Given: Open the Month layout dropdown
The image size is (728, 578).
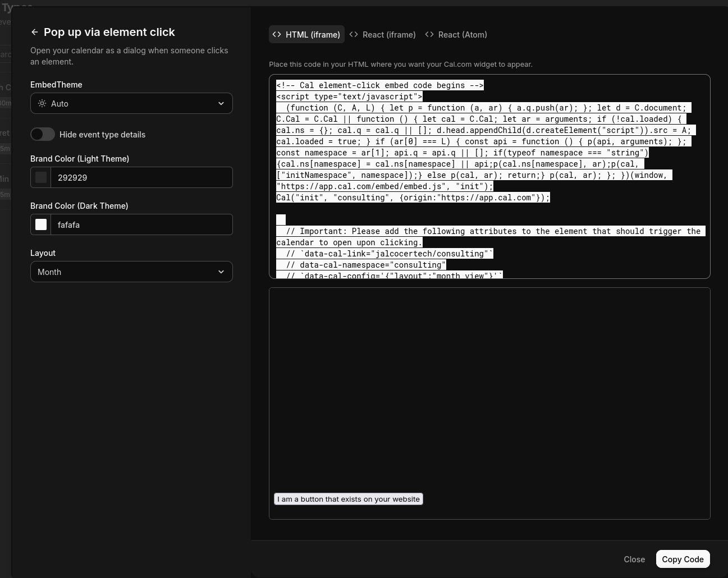Looking at the screenshot, I should pos(131,272).
